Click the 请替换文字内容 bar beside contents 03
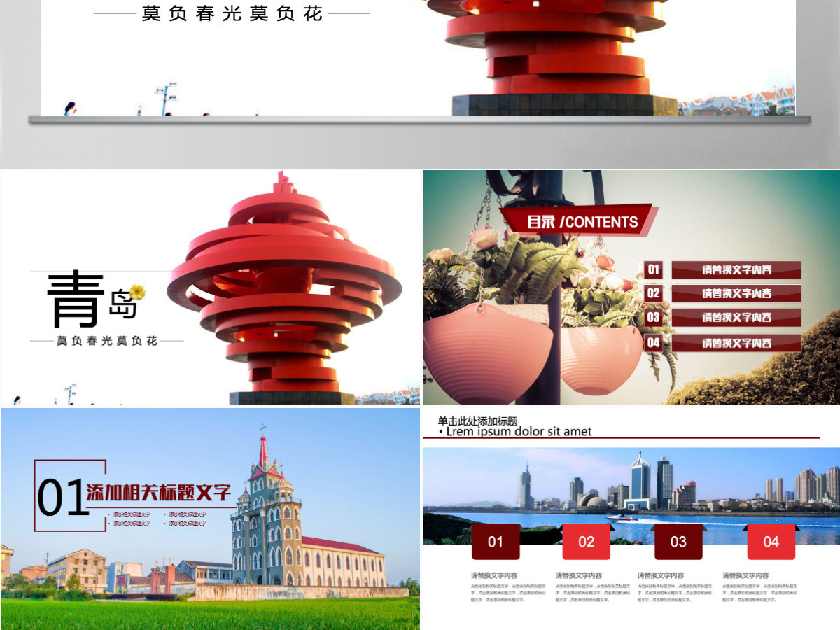The width and height of the screenshot is (840, 630). pyautogui.click(x=736, y=318)
